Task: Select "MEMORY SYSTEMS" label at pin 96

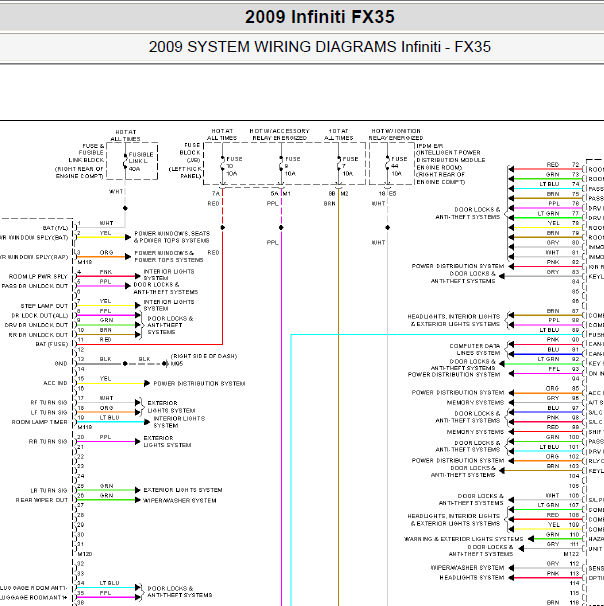Action: pyautogui.click(x=475, y=403)
